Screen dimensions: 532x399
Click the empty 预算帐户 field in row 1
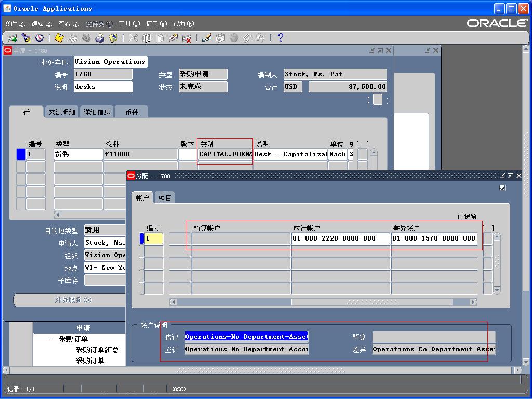(241, 238)
